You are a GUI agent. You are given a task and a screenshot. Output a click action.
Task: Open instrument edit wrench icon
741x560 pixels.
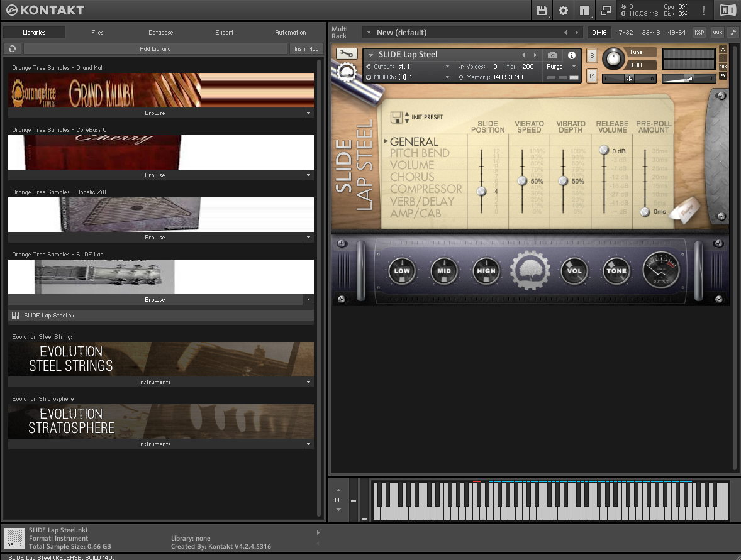pos(347,54)
